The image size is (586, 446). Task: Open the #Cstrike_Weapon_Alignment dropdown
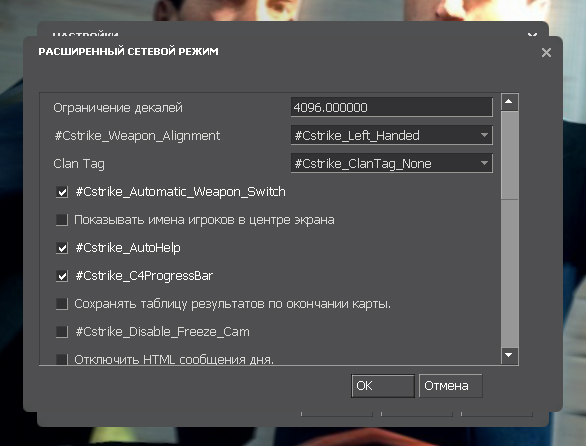(x=392, y=135)
